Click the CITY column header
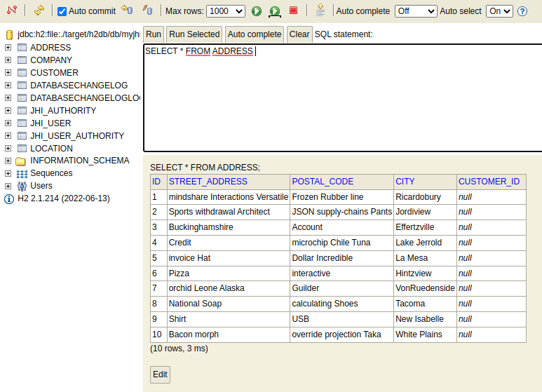Screen dimensions: 542x392 coord(405,182)
